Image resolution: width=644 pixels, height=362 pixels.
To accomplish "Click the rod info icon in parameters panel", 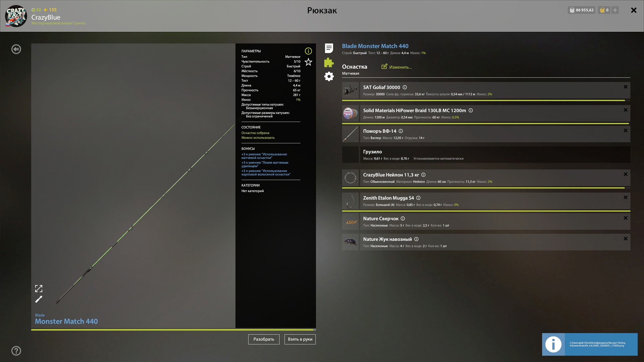I will pyautogui.click(x=308, y=51).
